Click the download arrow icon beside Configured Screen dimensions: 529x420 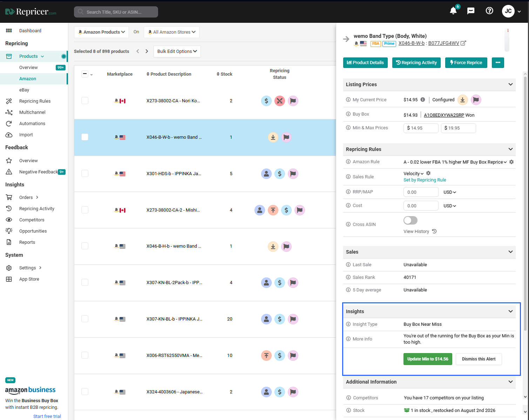pyautogui.click(x=463, y=100)
